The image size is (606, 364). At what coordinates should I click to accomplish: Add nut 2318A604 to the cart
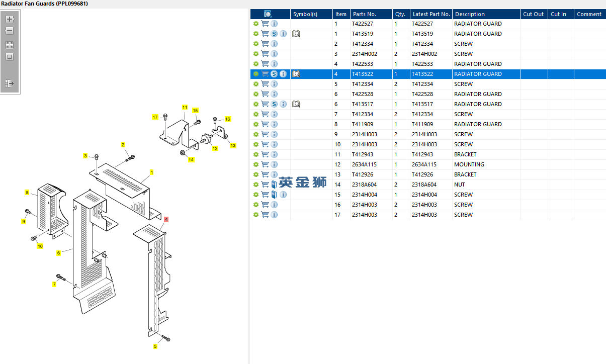(265, 185)
